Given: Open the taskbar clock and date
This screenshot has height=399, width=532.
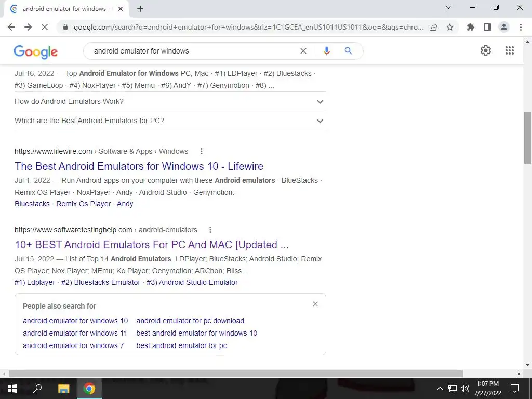Looking at the screenshot, I should click(x=488, y=389).
